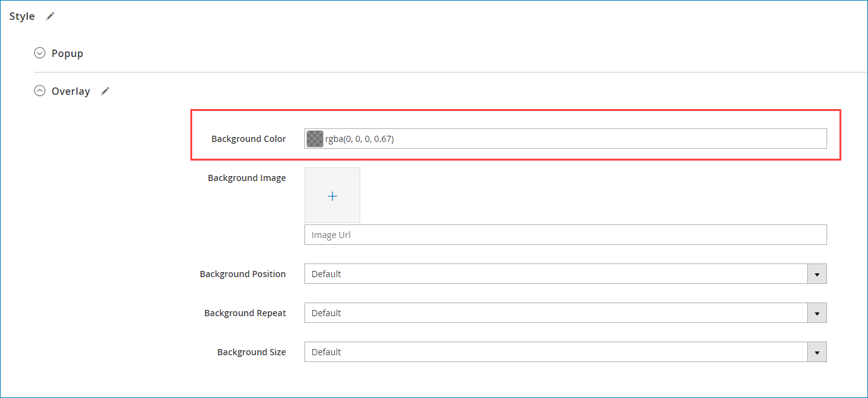Open the Background Repeat dropdown arrow
The width and height of the screenshot is (868, 398).
(x=817, y=312)
